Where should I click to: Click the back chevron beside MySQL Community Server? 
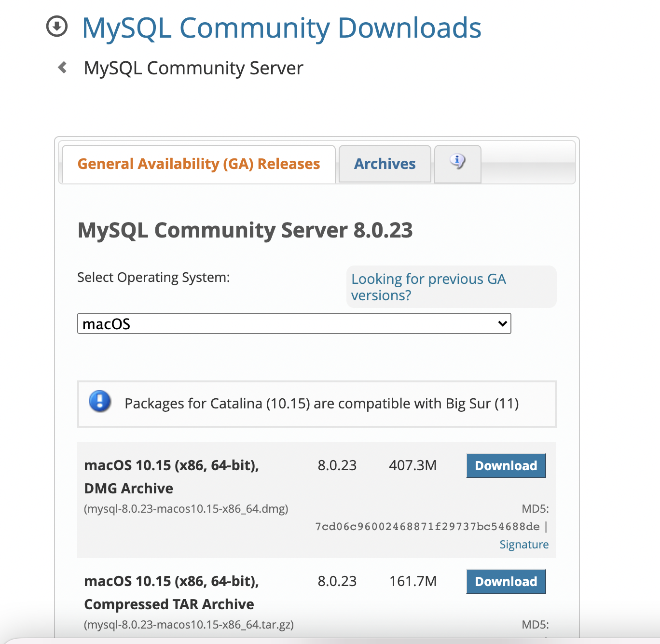(62, 67)
